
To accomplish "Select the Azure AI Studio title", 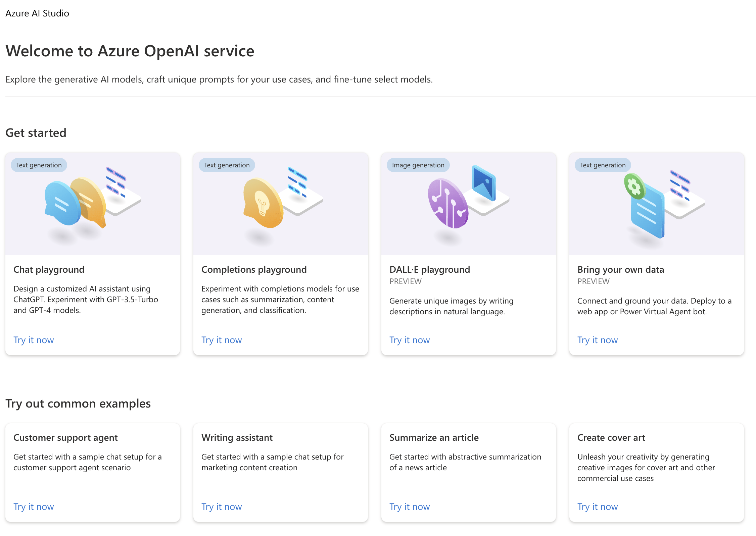I will pyautogui.click(x=37, y=13).
